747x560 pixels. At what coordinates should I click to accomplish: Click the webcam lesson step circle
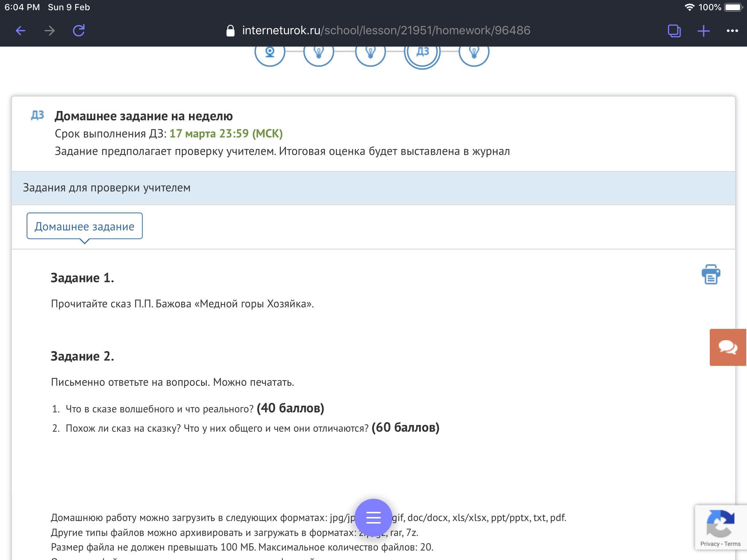[270, 53]
